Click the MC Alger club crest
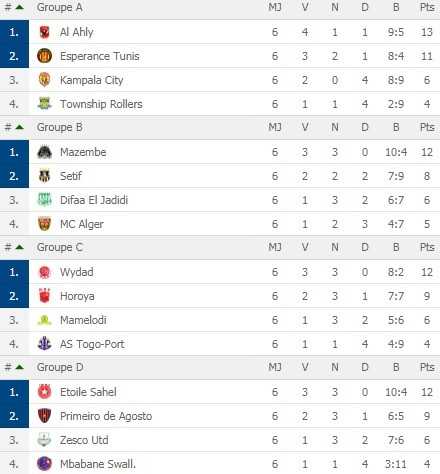Viewport: 440px width, 474px height. tap(44, 224)
